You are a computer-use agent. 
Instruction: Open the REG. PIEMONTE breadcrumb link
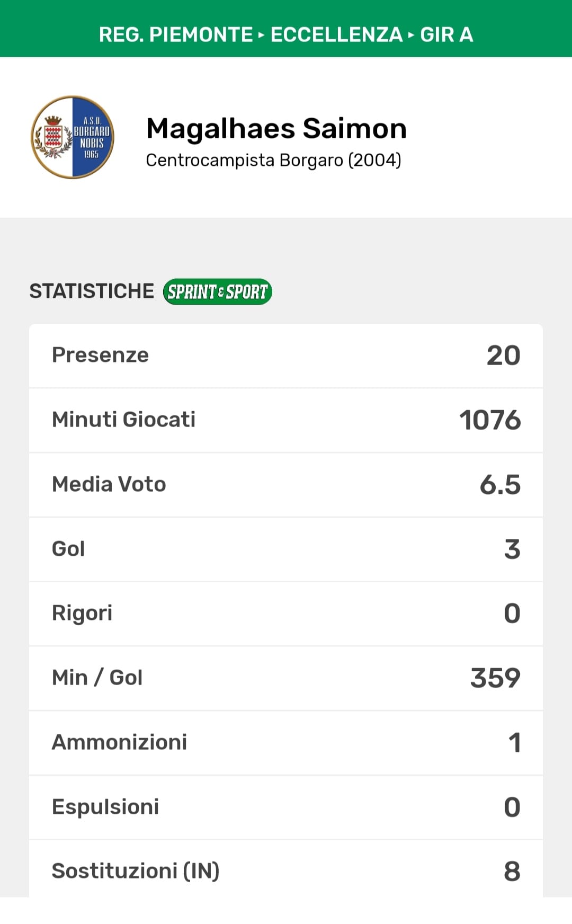(x=175, y=34)
